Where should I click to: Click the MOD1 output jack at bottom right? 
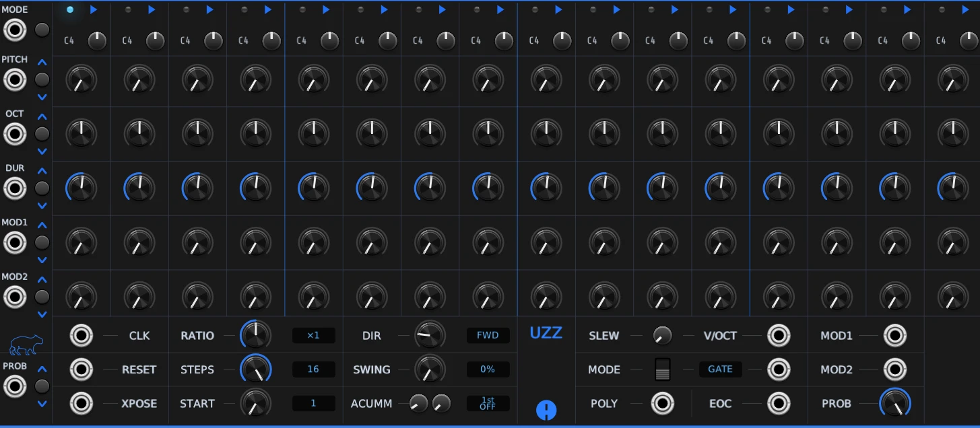pos(895,335)
